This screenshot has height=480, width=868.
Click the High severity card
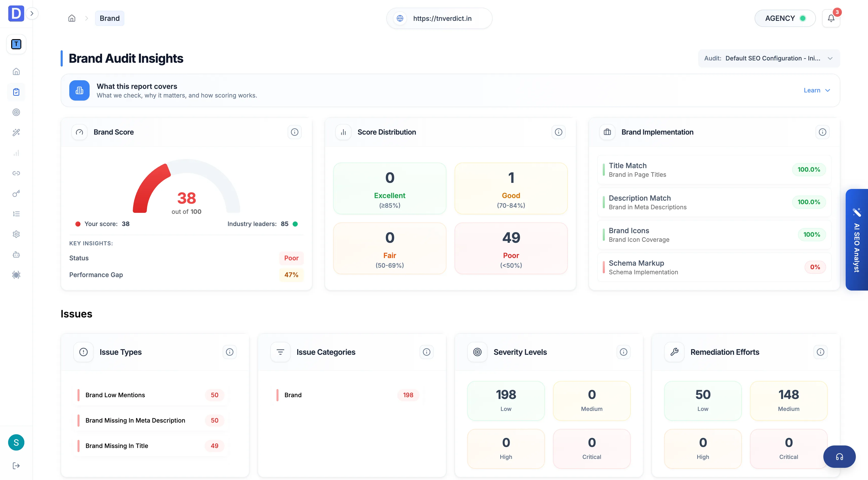click(x=506, y=449)
